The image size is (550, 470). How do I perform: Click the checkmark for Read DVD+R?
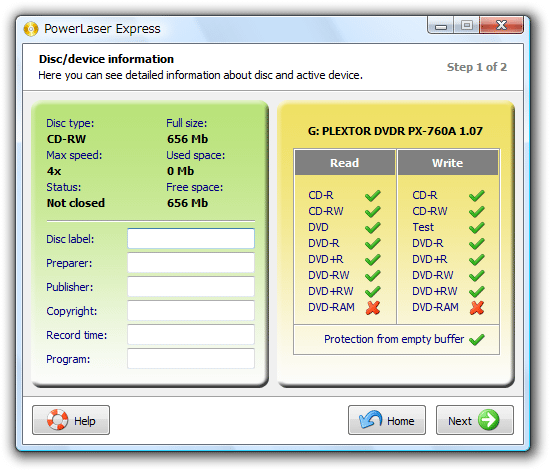pos(373,260)
